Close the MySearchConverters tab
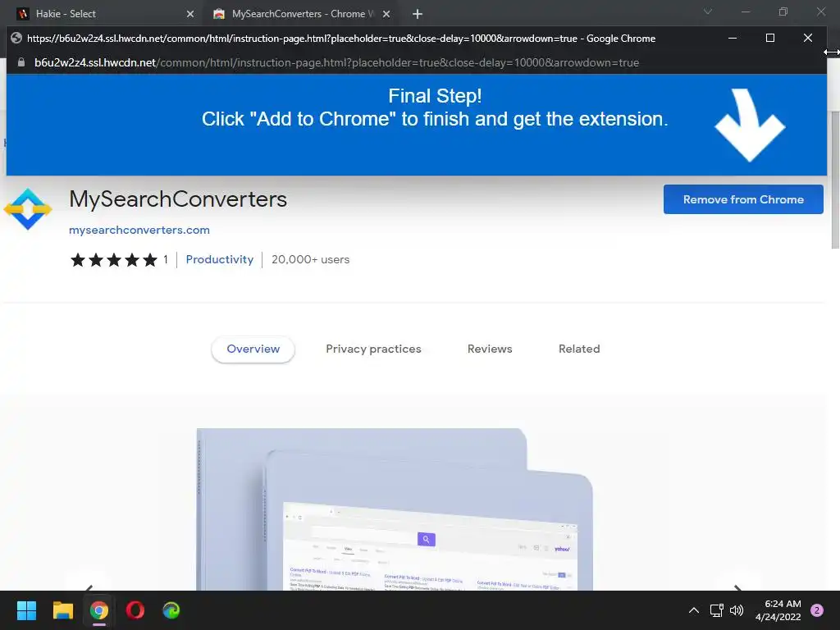Screen dimensions: 840x630 pyautogui.click(x=386, y=14)
